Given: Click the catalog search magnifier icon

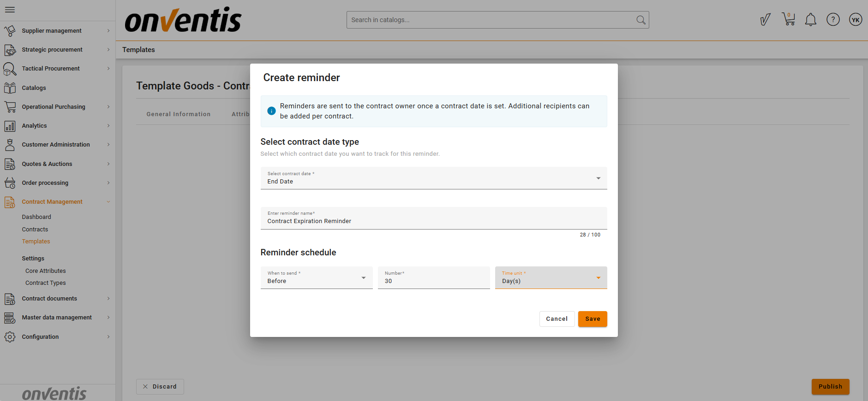Looking at the screenshot, I should click(x=641, y=20).
